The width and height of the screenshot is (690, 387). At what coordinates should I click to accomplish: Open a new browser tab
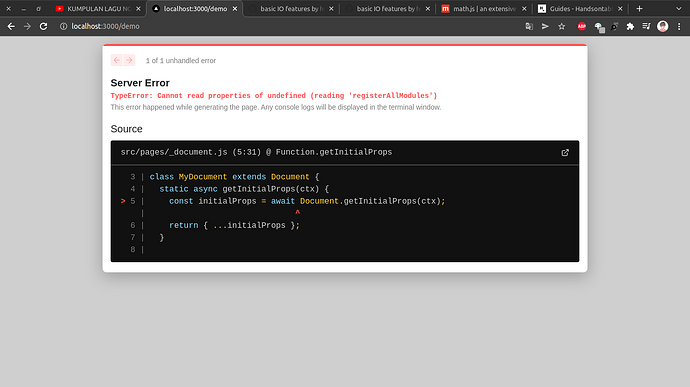click(639, 9)
